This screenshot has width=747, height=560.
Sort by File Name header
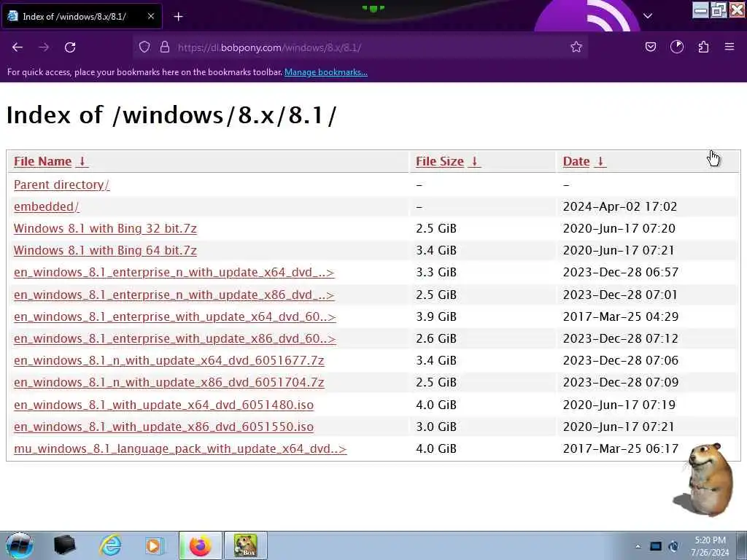tap(42, 161)
